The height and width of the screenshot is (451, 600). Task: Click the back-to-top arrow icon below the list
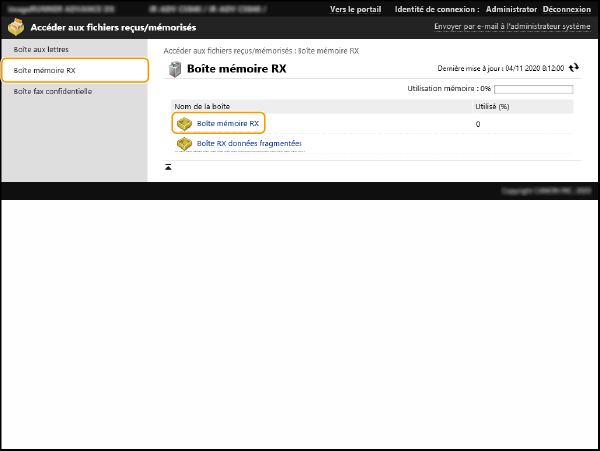pyautogui.click(x=169, y=167)
